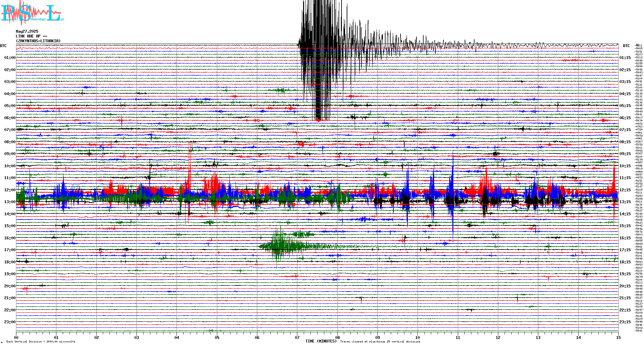The width and height of the screenshot is (644, 346).
Task: Click the PSL seismology lab logo
Action: [32, 13]
